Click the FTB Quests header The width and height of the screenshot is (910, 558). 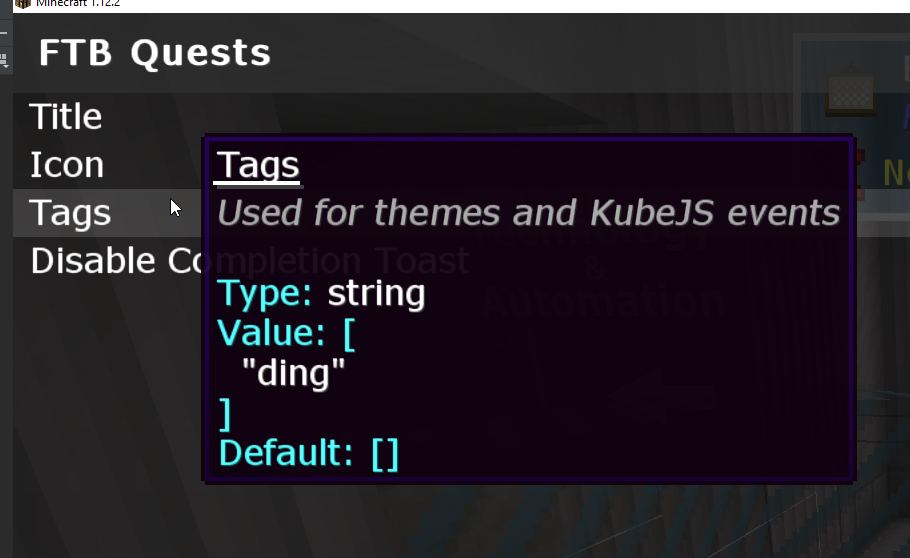[x=155, y=53]
